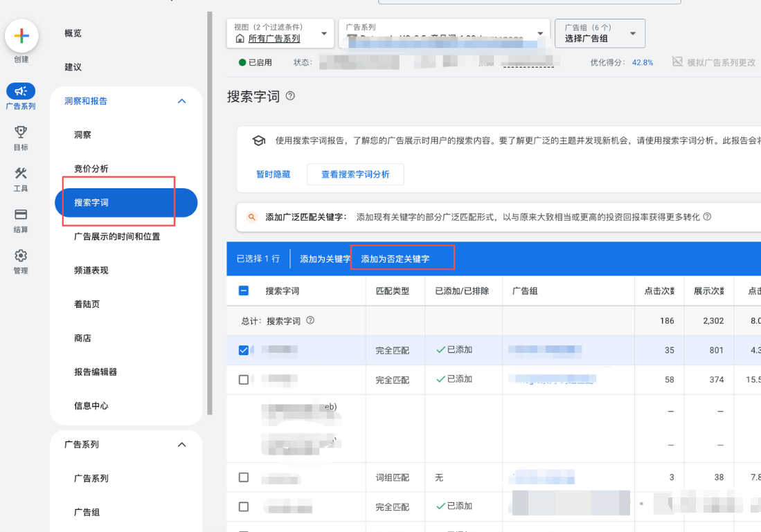761x532 pixels.
Task: Click the 查看搜索字词分析 button
Action: (355, 174)
